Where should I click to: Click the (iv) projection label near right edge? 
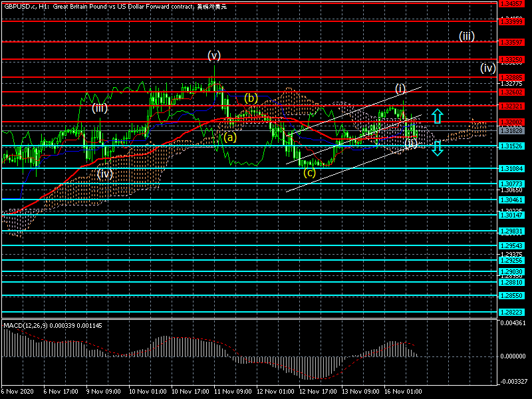(487, 68)
